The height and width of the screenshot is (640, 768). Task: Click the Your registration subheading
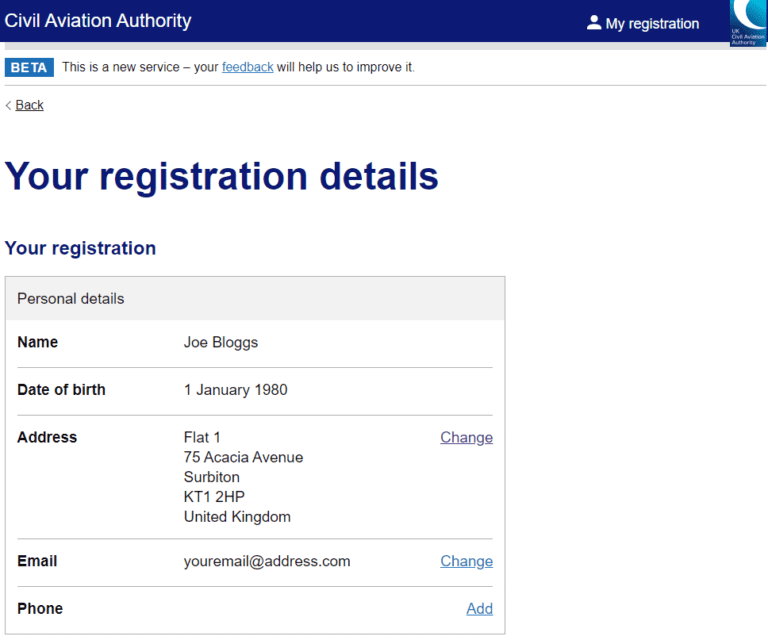tap(80, 248)
